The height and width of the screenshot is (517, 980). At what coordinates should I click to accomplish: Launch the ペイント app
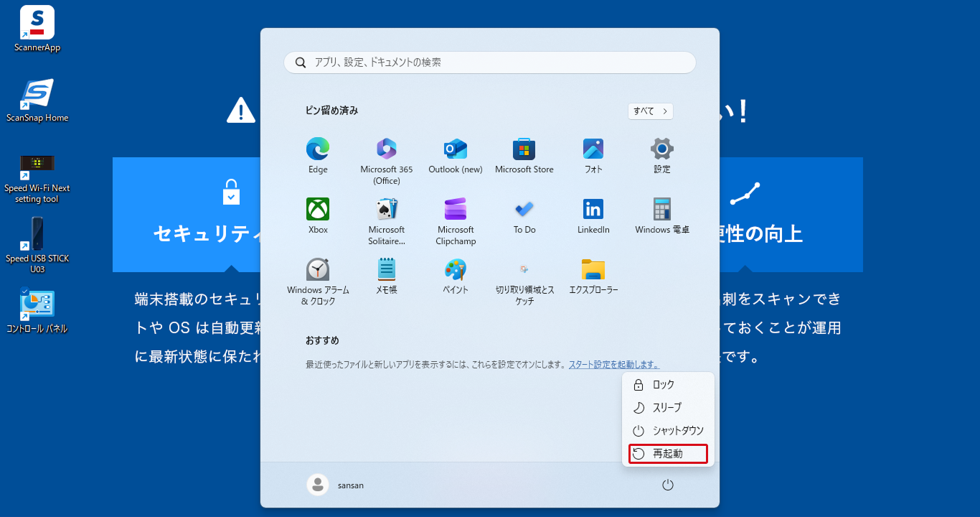(x=456, y=276)
